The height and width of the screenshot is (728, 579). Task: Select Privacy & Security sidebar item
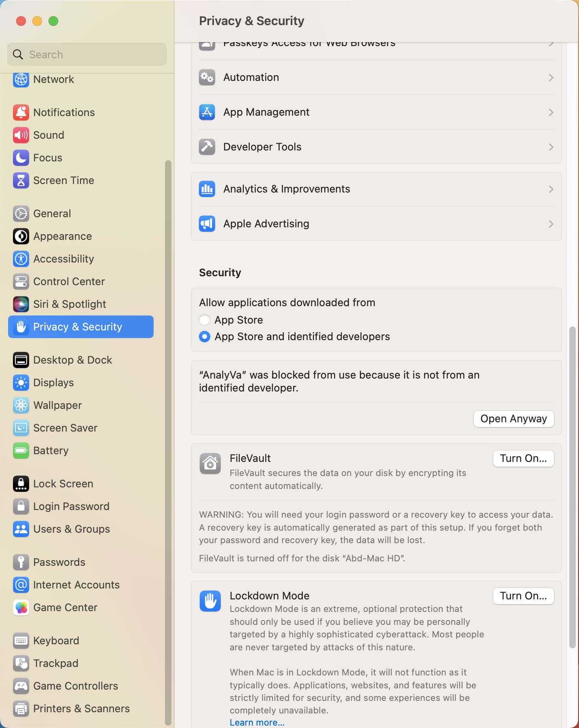tap(81, 327)
